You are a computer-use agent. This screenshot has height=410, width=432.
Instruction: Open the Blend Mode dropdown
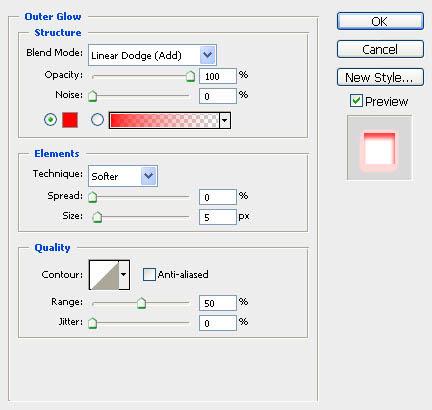[152, 55]
